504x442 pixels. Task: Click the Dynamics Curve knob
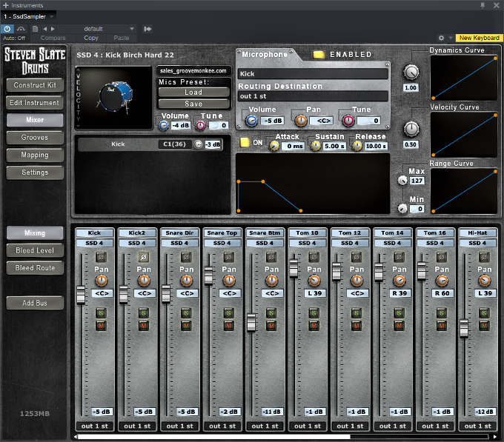coord(411,73)
